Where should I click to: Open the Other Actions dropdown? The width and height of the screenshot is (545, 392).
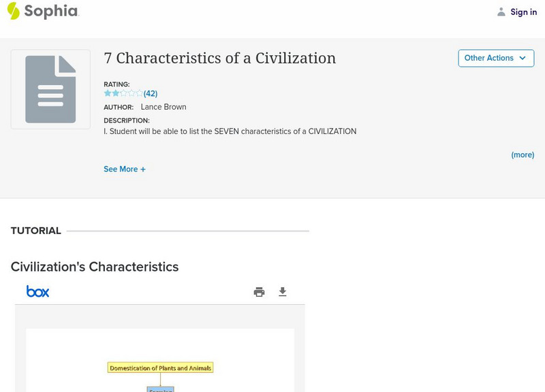point(496,58)
